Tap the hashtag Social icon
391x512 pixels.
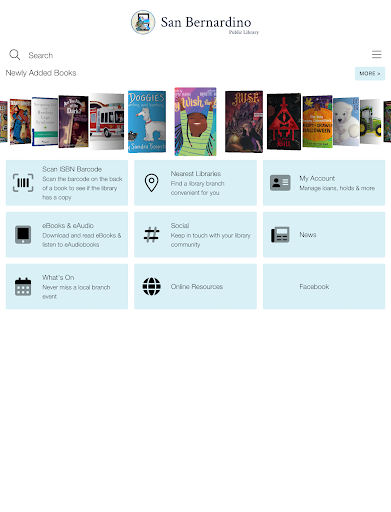point(151,235)
